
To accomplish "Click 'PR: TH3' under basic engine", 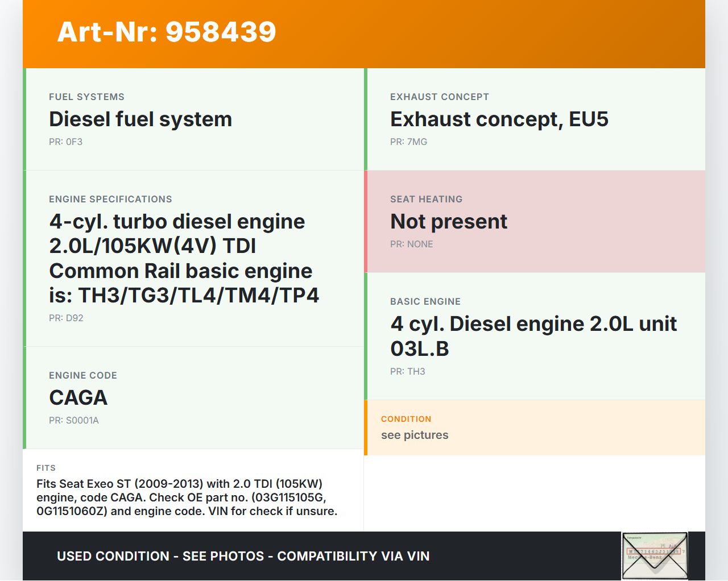I will click(408, 372).
